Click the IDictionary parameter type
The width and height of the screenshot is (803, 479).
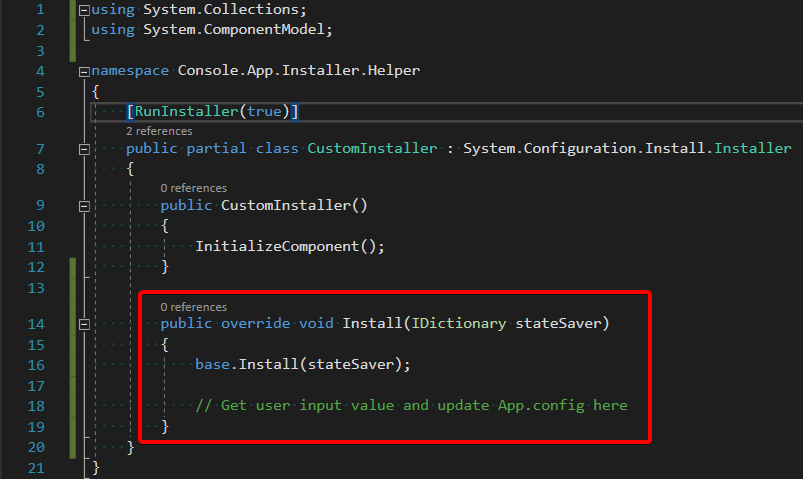pyautogui.click(x=459, y=323)
